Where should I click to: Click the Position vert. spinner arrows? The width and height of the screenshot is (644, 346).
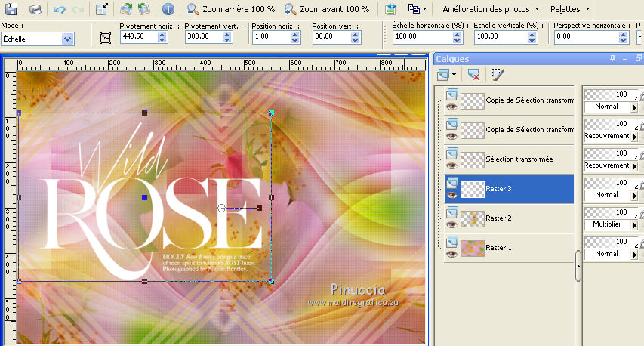(356, 37)
